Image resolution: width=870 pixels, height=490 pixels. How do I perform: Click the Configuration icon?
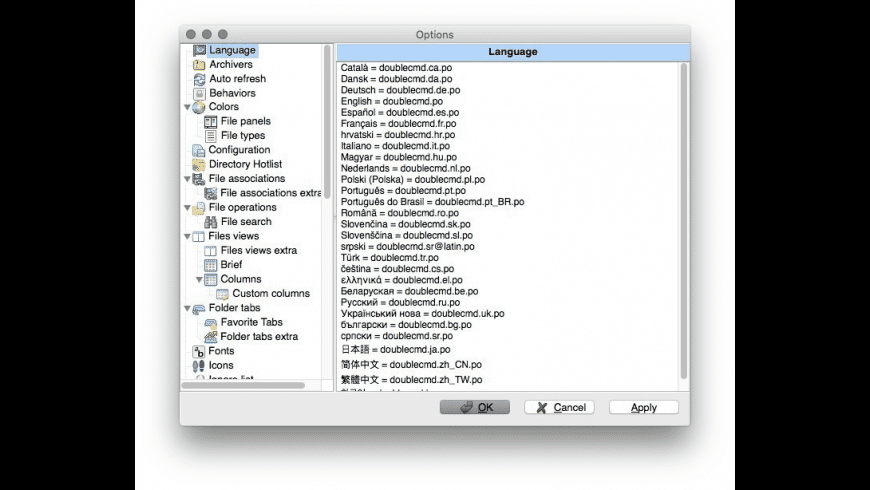coord(199,150)
